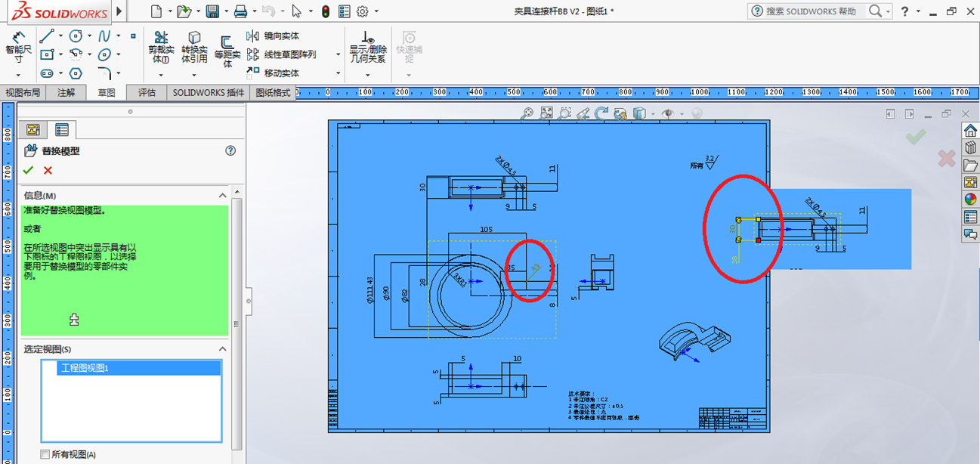The width and height of the screenshot is (980, 464).
Task: Open the Hide/Show items dropdown arrow
Action: pos(682,113)
